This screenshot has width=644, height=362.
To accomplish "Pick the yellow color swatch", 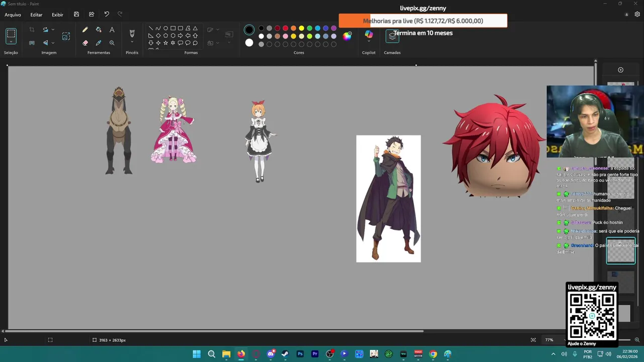I will click(301, 28).
